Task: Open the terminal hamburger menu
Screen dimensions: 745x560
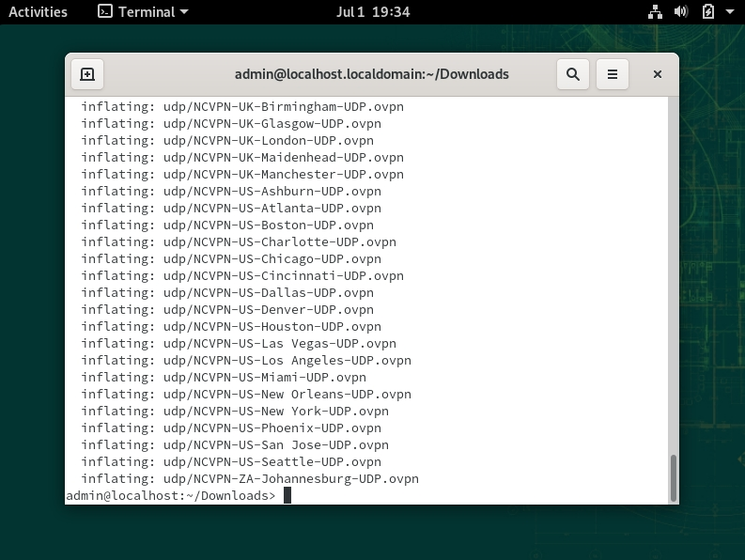Action: tap(613, 74)
